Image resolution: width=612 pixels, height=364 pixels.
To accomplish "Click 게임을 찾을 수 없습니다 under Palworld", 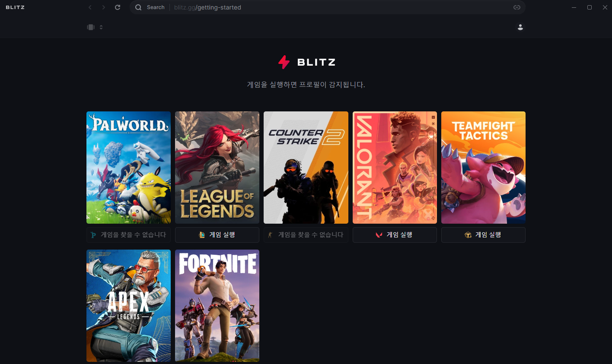I will [128, 235].
